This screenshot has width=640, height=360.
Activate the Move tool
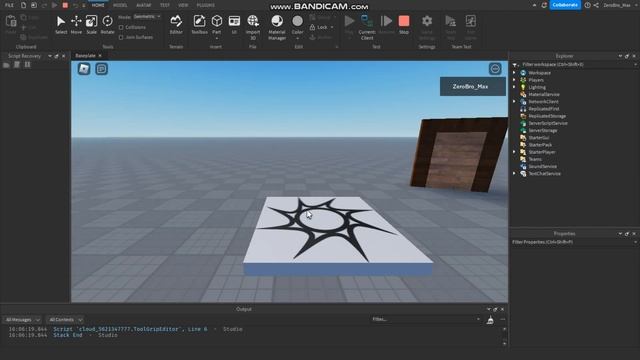point(76,24)
